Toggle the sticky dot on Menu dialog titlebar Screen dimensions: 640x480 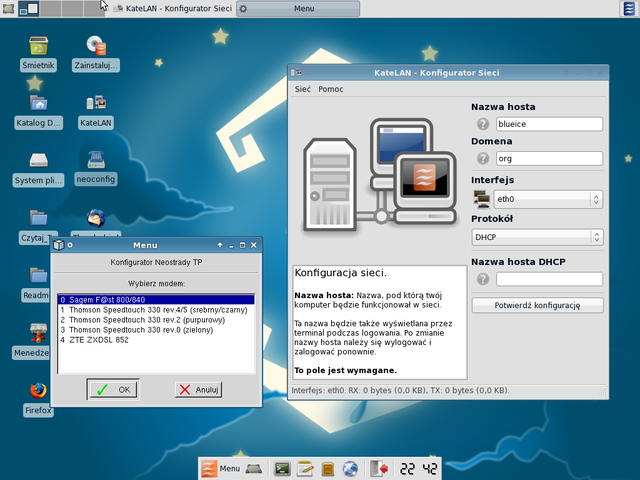[70, 245]
